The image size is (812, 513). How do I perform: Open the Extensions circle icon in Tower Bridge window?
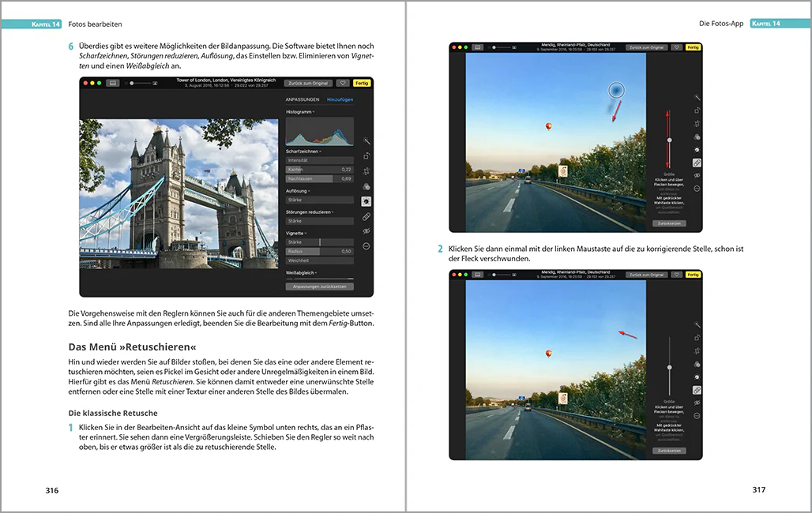click(x=367, y=246)
